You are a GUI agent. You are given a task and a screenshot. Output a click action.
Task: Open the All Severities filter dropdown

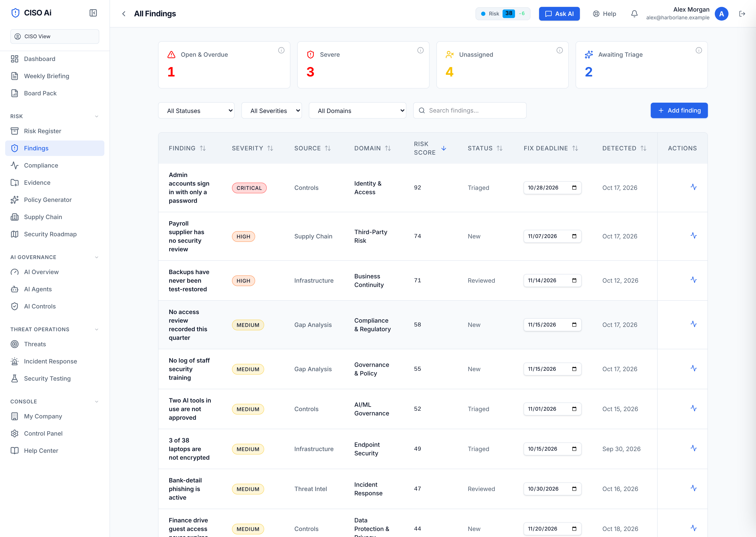pyautogui.click(x=272, y=110)
